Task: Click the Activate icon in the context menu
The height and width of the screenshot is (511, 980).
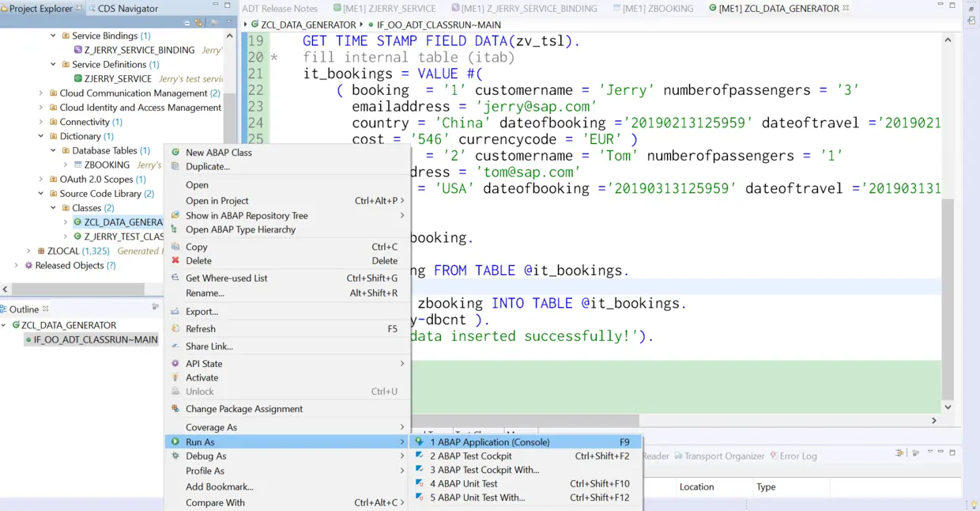Action: pos(175,378)
